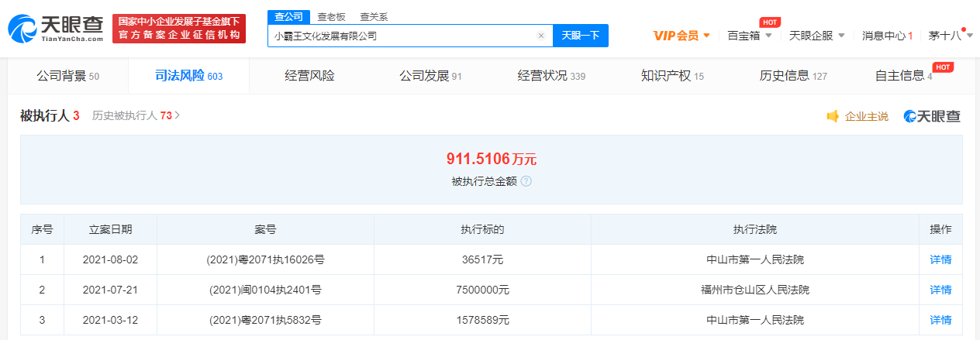The height and width of the screenshot is (340, 980).
Task: Click the 立案日期 column header
Action: (110, 229)
